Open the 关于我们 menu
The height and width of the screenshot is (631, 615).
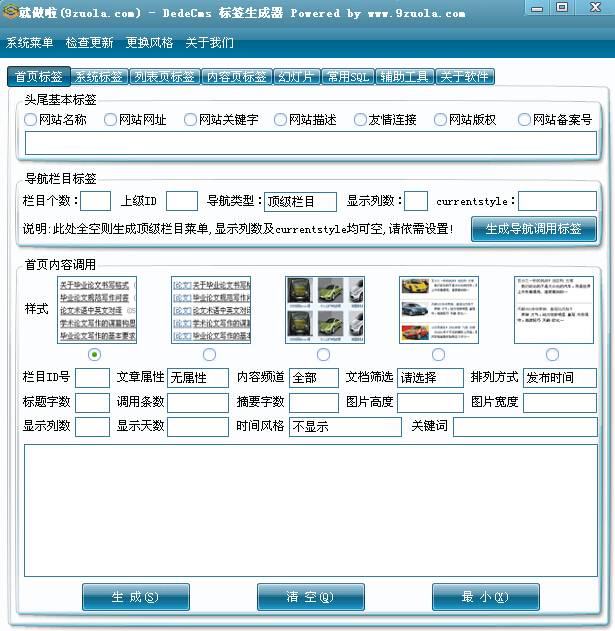(x=209, y=42)
